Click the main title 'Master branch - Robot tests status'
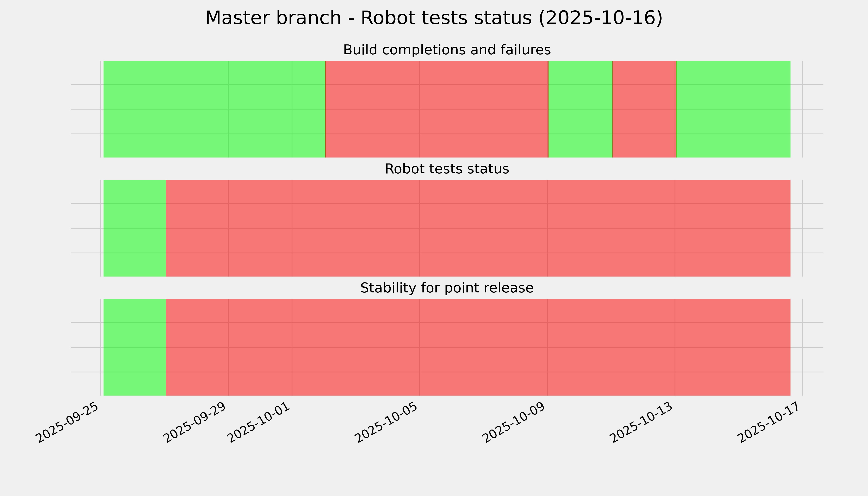Viewport: 868px width, 496px height. [x=434, y=18]
